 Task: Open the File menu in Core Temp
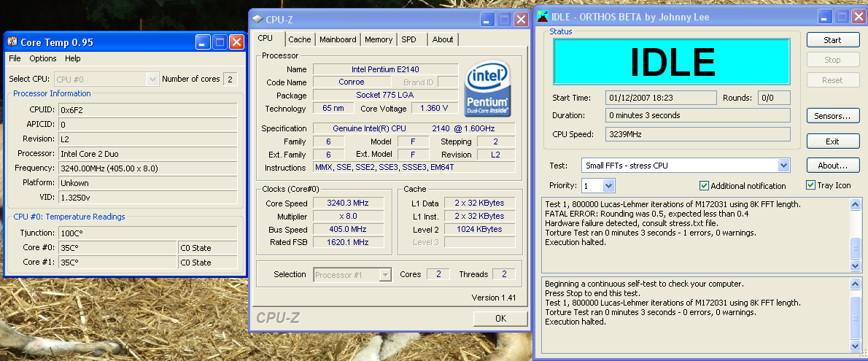(15, 58)
